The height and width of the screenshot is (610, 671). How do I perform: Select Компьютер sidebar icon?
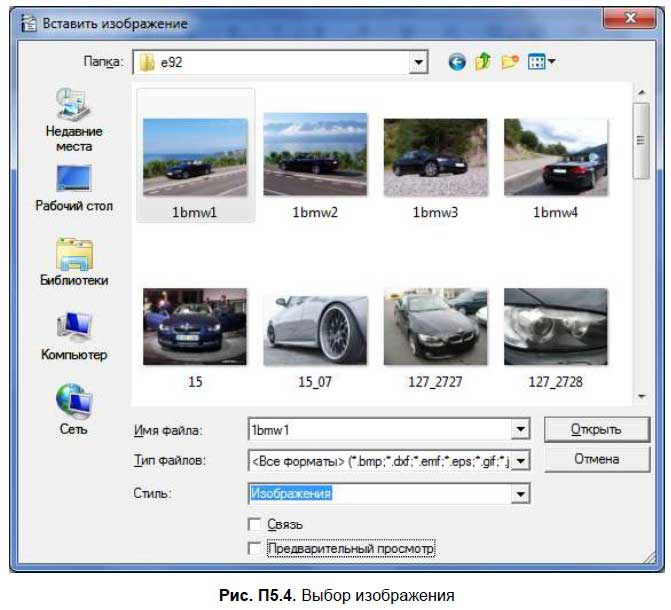(x=74, y=336)
